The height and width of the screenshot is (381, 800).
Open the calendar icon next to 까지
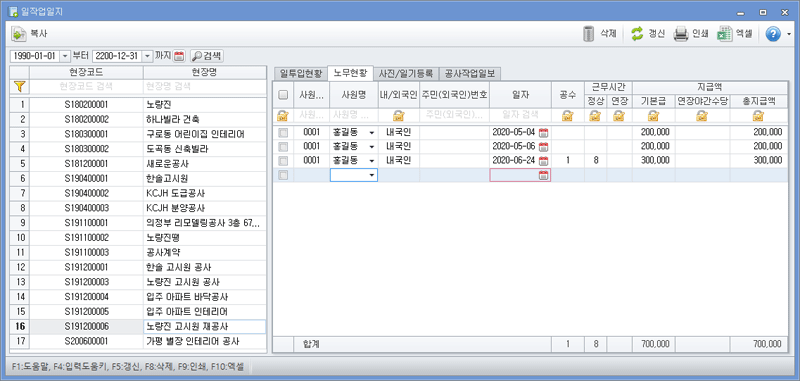179,56
